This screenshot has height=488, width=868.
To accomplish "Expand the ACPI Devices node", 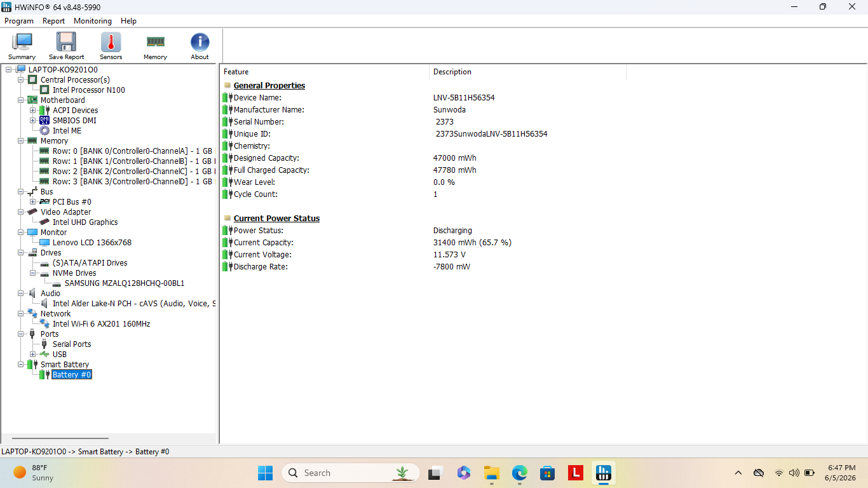I will coord(33,111).
